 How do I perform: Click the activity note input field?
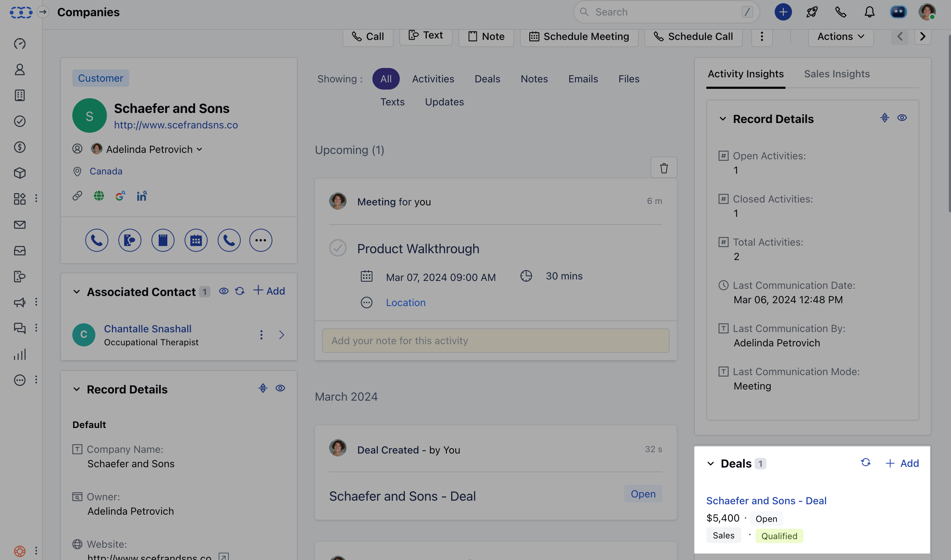495,341
